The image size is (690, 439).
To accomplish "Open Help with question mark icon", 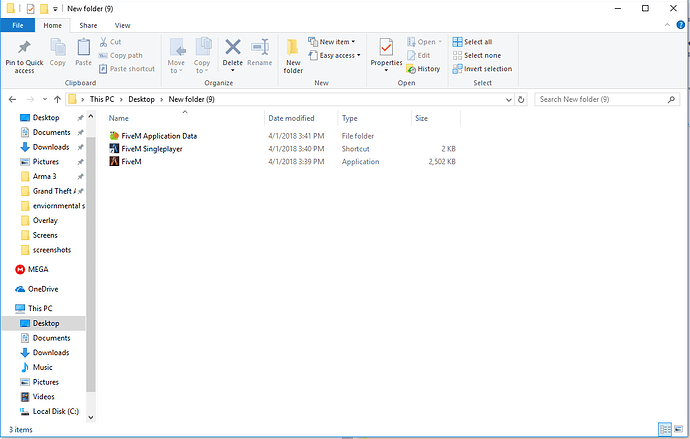I will (680, 25).
